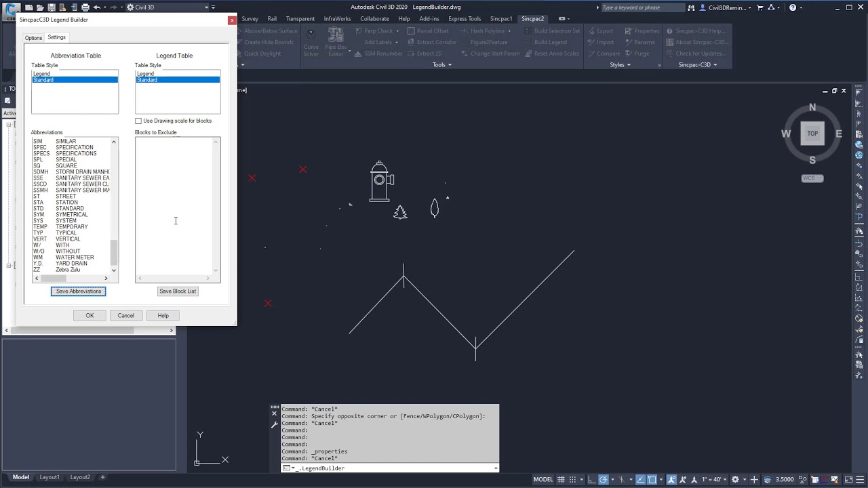This screenshot has height=488, width=868.
Task: Click the E compass direction on ViewCube
Action: point(839,134)
